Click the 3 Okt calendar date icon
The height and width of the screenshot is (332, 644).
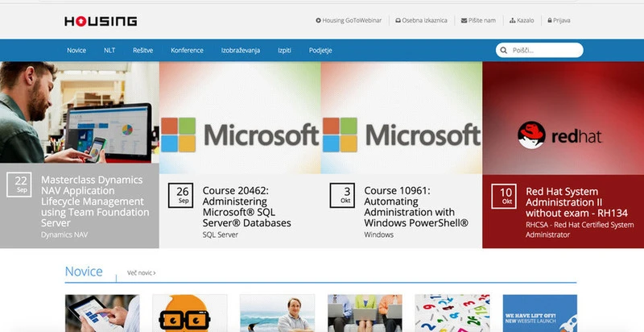click(x=345, y=196)
